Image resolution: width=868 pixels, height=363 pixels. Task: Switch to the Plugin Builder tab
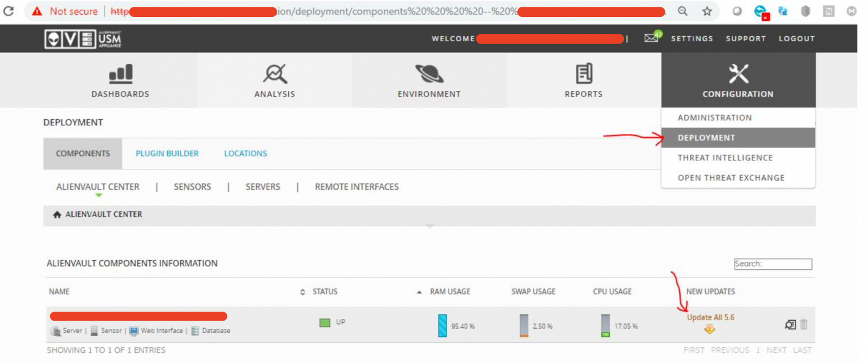[x=167, y=154]
